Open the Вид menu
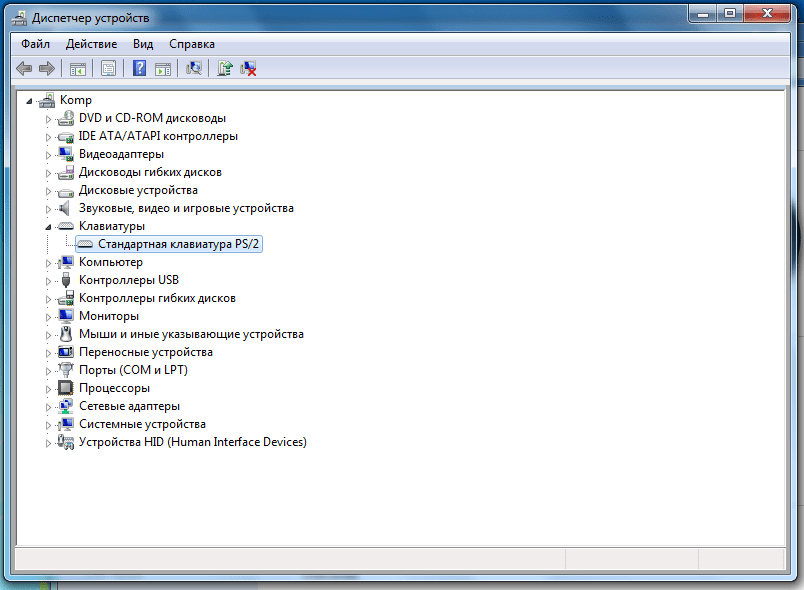 (x=143, y=44)
